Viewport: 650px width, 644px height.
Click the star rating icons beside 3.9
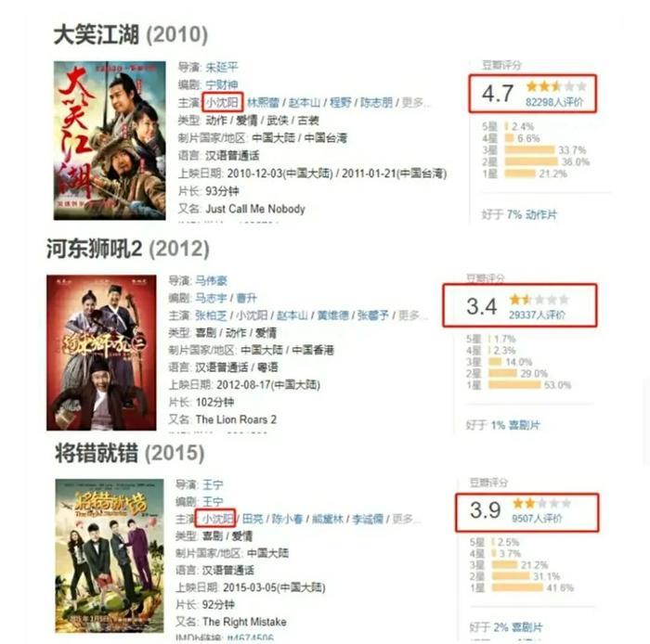pyautogui.click(x=541, y=503)
